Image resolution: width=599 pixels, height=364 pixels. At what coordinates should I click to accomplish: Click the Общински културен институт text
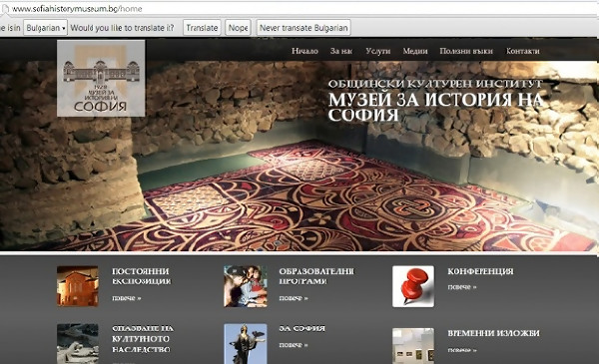point(435,84)
